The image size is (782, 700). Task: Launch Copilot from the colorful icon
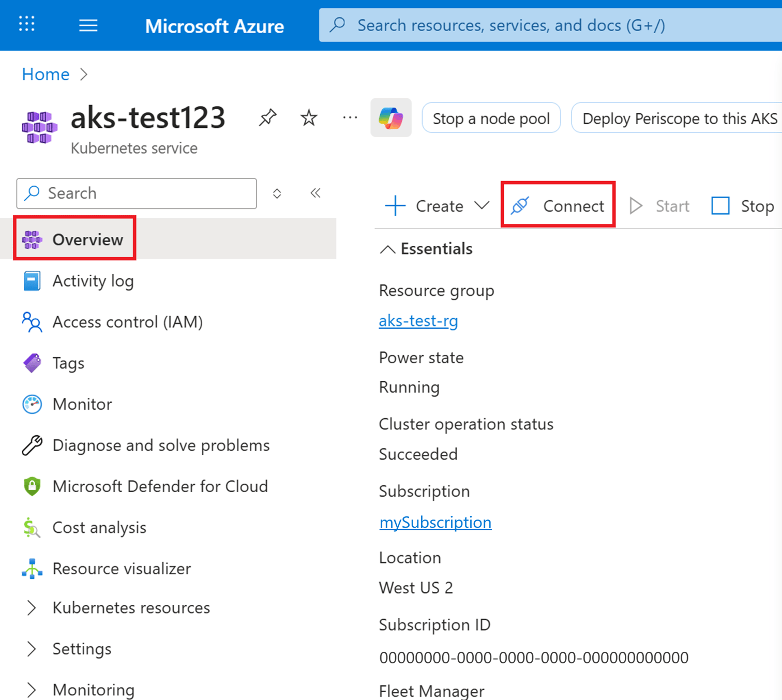pyautogui.click(x=391, y=118)
